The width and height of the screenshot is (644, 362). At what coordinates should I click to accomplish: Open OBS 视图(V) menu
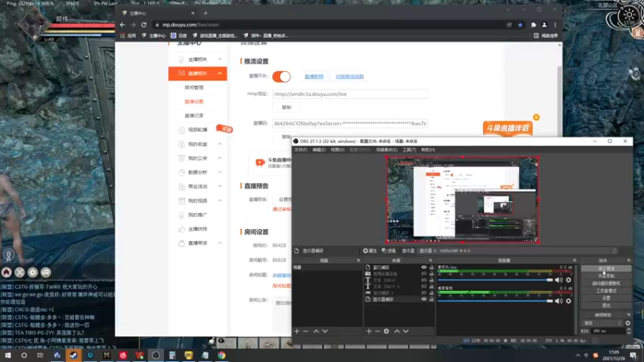coord(337,150)
